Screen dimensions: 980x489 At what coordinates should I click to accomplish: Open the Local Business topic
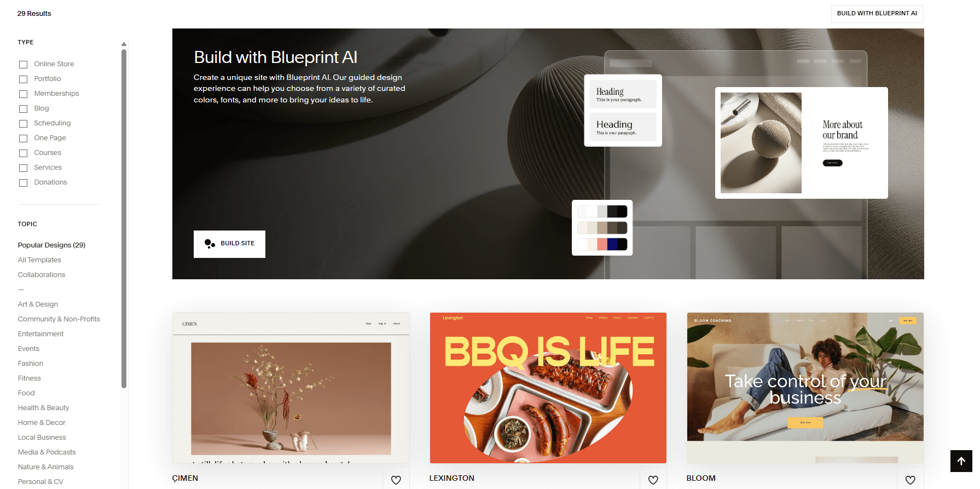[x=42, y=438]
